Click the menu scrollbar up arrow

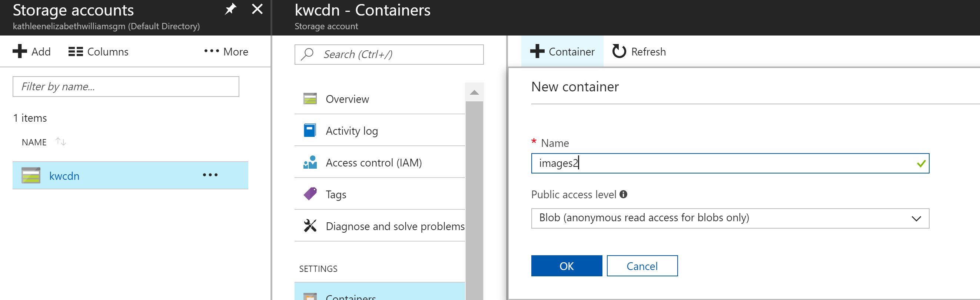(x=474, y=92)
